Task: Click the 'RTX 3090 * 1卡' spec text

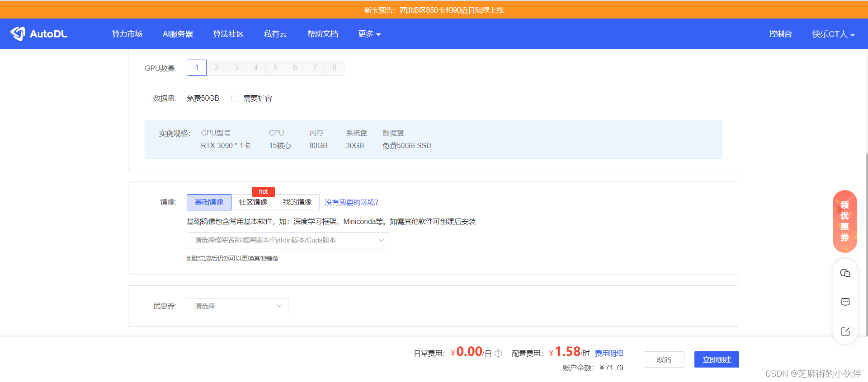Action: pos(226,145)
